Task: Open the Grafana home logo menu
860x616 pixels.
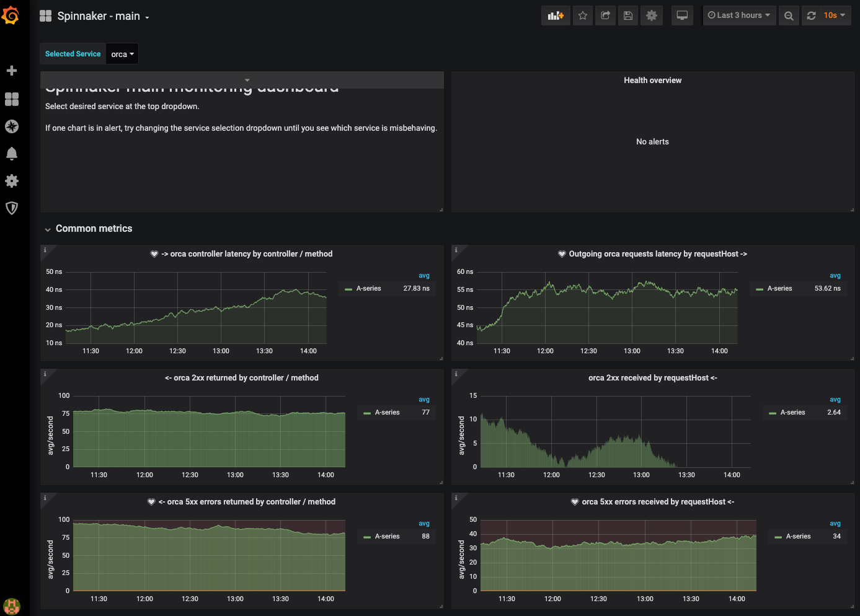Action: (11, 15)
